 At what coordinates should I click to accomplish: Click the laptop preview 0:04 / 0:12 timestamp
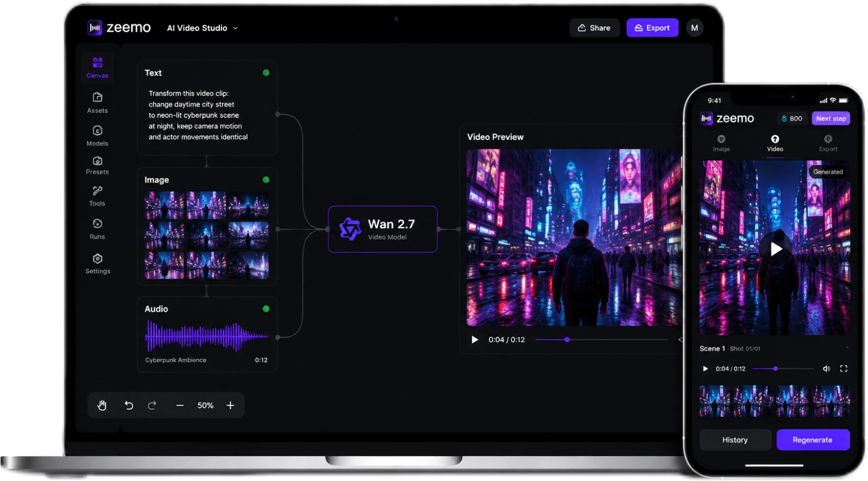pyautogui.click(x=507, y=340)
